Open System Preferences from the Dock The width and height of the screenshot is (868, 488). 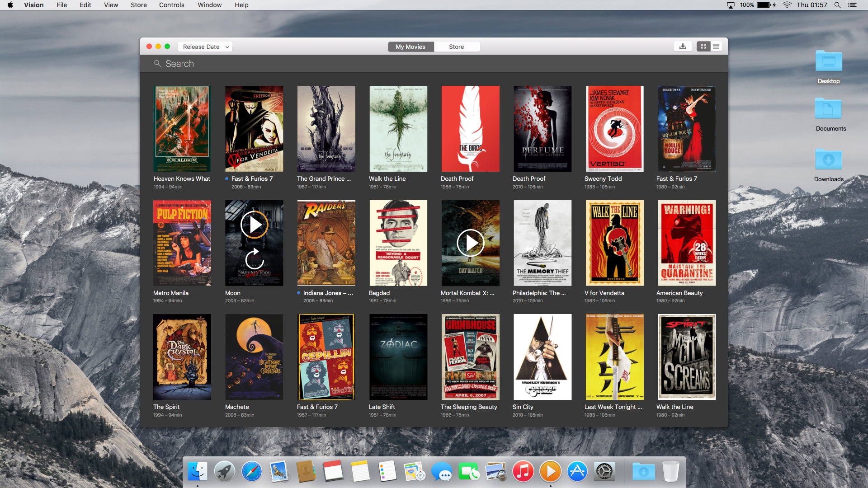tap(604, 471)
